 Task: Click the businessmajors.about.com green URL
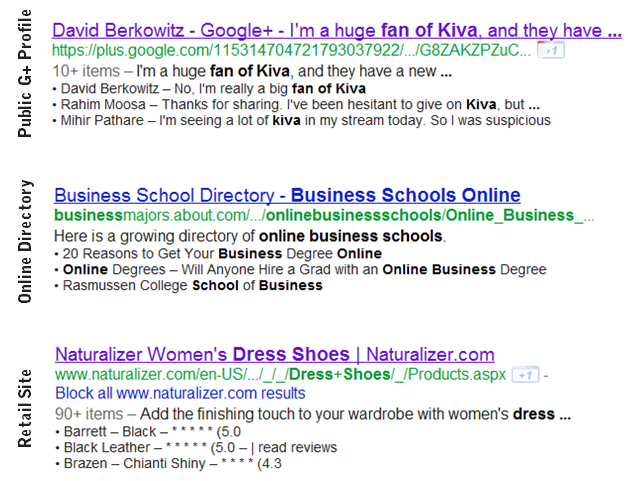click(x=324, y=215)
